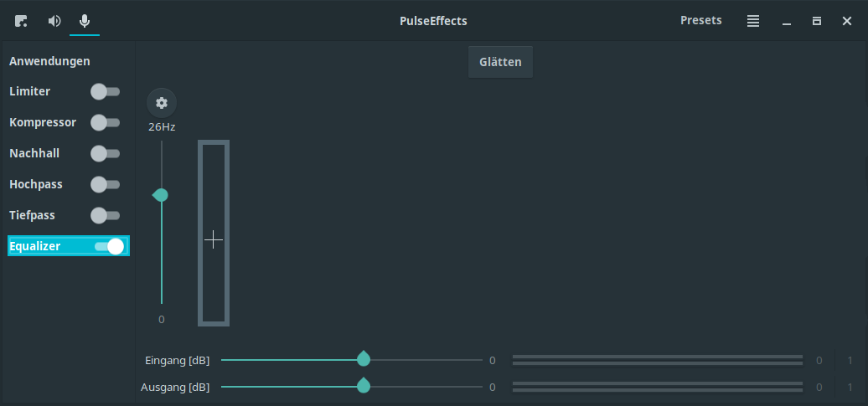Viewport: 868px width, 406px height.
Task: Turn on the Kompressor effect
Action: (106, 123)
